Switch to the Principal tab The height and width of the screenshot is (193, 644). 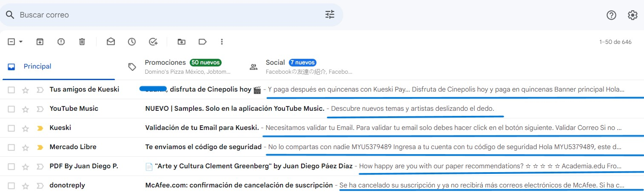[x=59, y=66]
